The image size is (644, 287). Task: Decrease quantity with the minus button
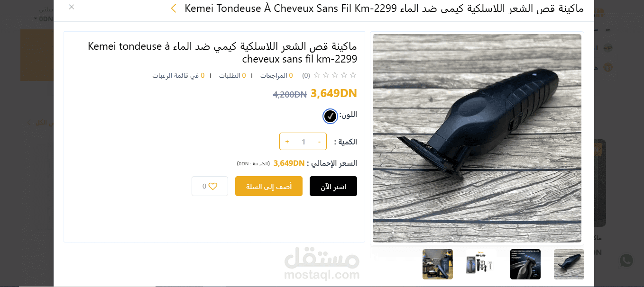click(319, 142)
